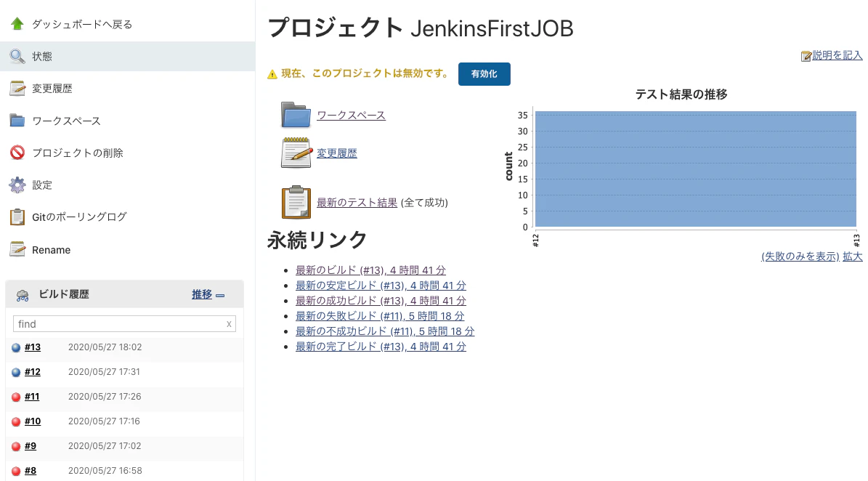Open the 説明を記入 link

837,55
